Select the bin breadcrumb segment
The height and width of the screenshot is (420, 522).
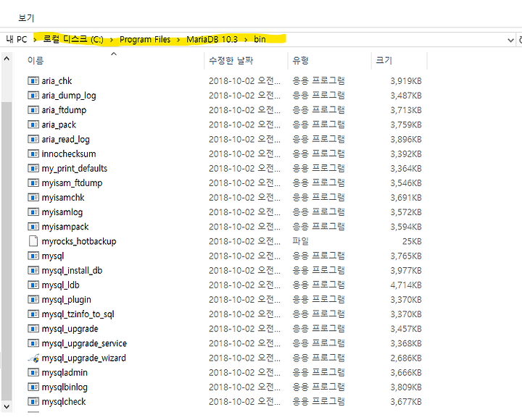(260, 39)
